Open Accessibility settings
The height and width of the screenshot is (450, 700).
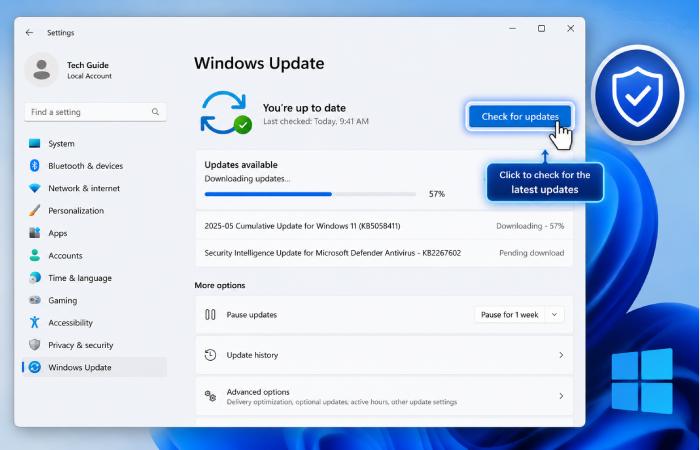[x=95, y=322]
